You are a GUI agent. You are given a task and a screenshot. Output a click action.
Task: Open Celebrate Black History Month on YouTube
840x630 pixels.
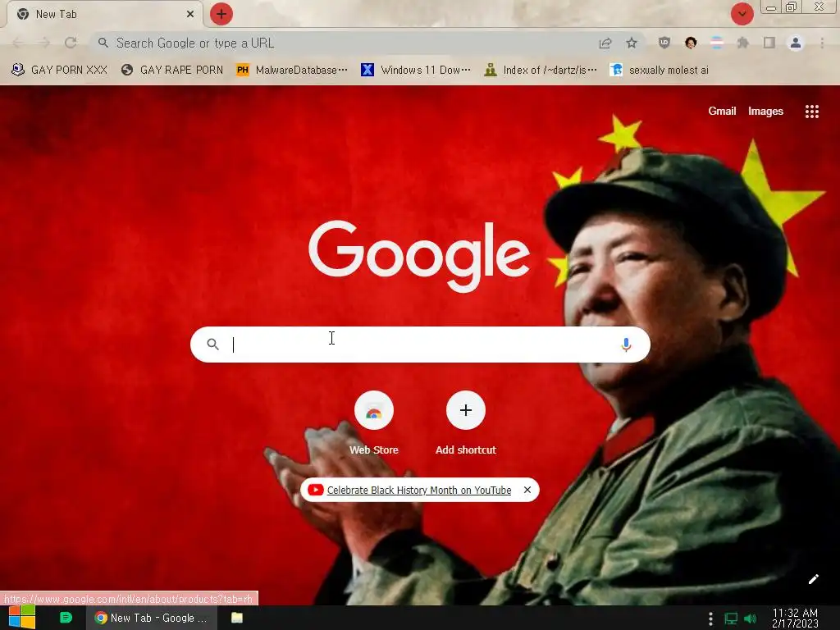coord(419,491)
